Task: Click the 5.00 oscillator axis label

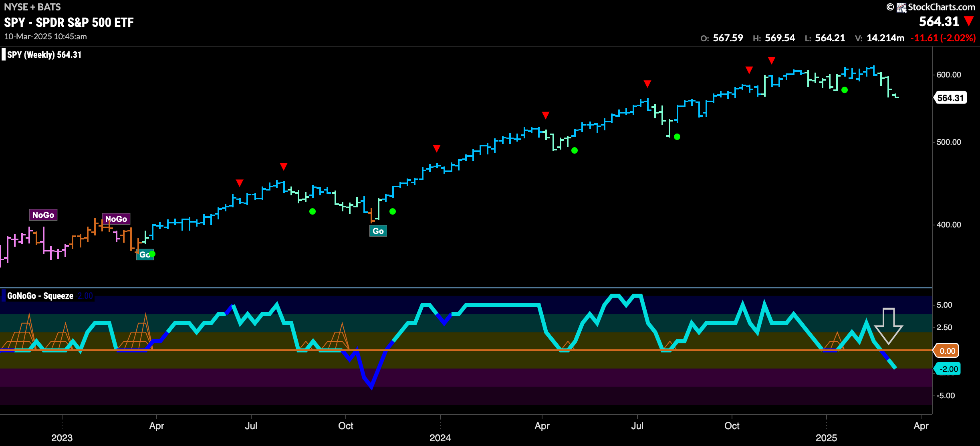Action: [x=944, y=305]
